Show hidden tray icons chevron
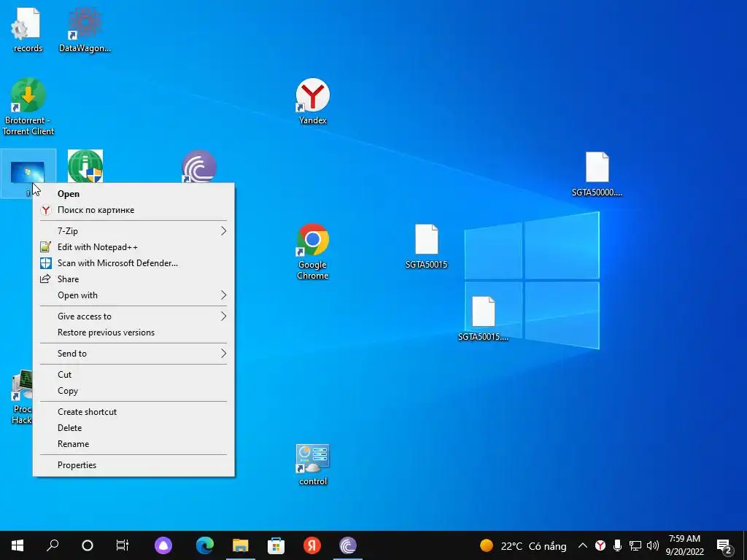747x560 pixels. tap(583, 545)
